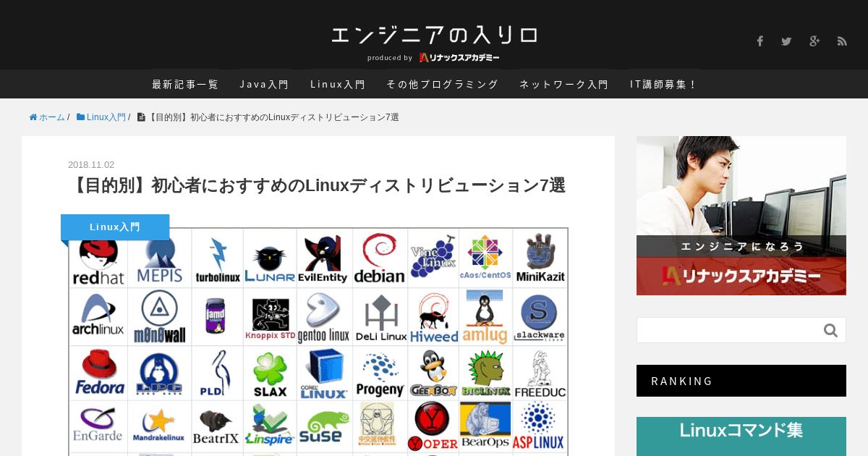Open Linux入門 navigation menu item
Image resolution: width=868 pixels, height=456 pixels.
pos(338,84)
